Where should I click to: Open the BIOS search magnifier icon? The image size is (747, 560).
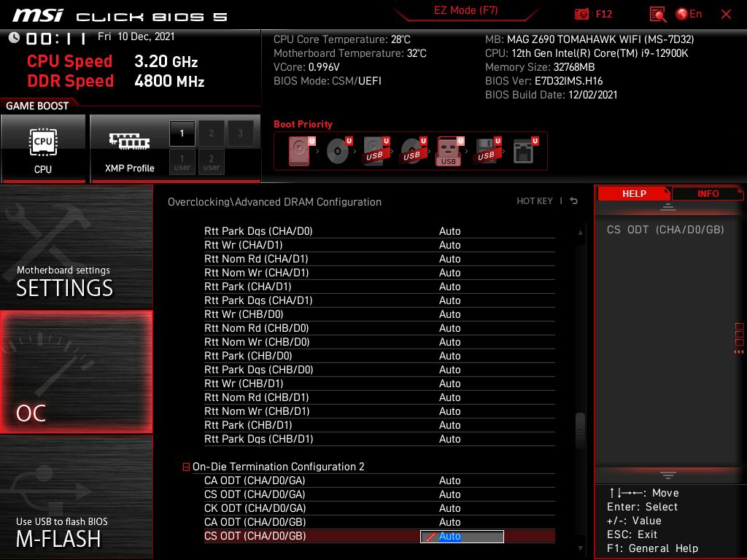pyautogui.click(x=657, y=15)
